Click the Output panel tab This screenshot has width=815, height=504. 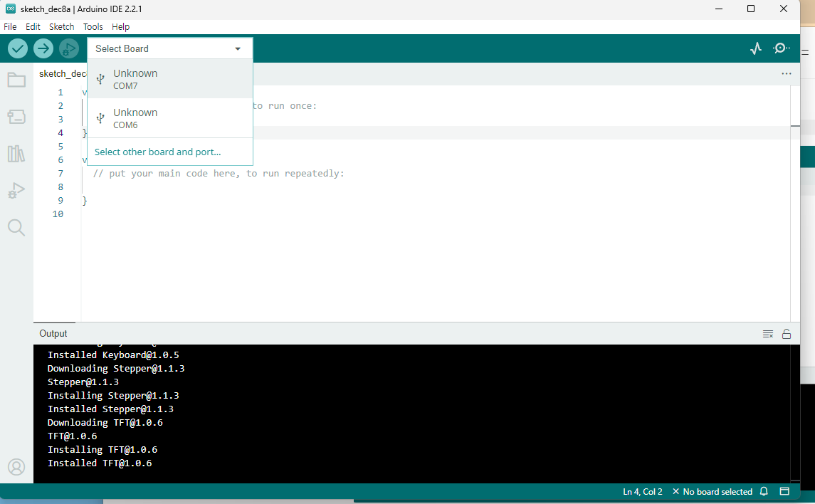pyautogui.click(x=53, y=334)
